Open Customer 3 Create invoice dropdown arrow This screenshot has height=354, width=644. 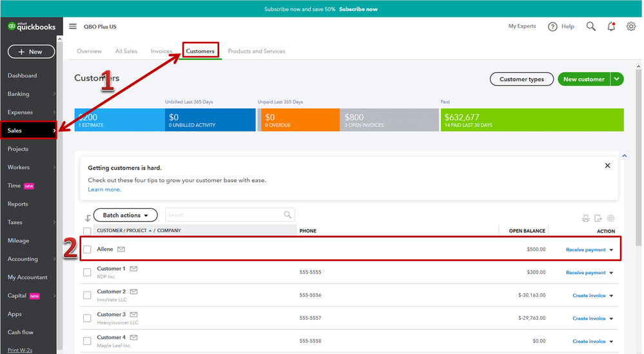611,319
